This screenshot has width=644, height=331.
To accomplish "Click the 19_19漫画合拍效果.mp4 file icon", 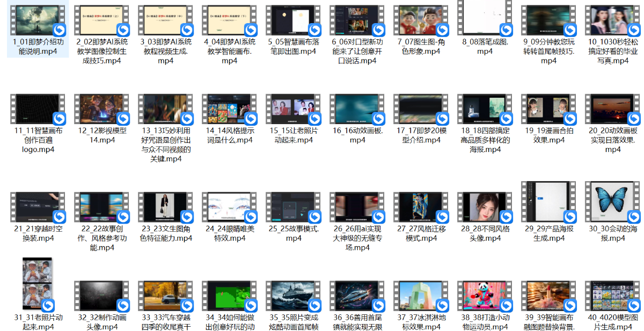I will point(548,109).
